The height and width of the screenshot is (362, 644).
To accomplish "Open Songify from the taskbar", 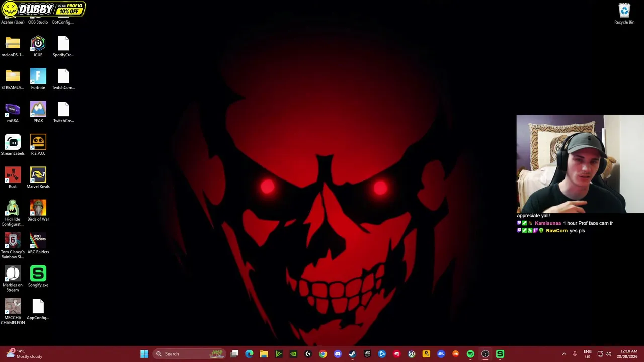I will pos(500,354).
